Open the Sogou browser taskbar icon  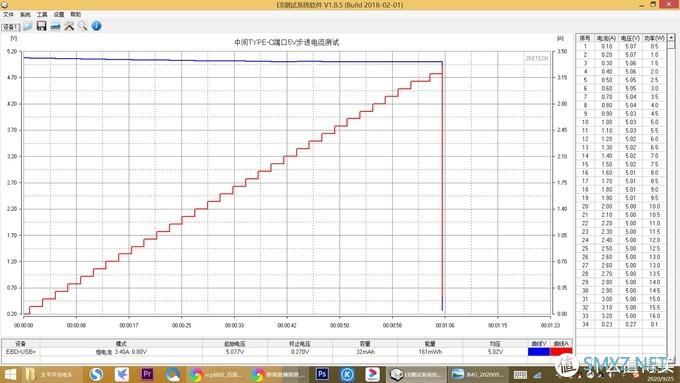96,374
